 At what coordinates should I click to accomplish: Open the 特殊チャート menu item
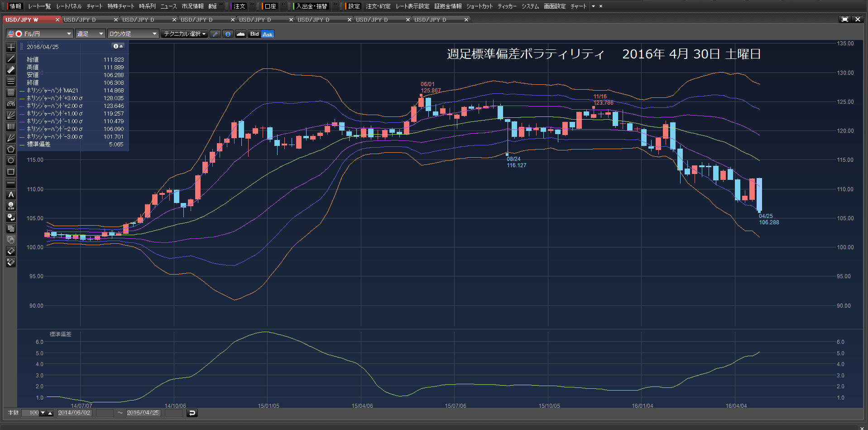point(121,6)
